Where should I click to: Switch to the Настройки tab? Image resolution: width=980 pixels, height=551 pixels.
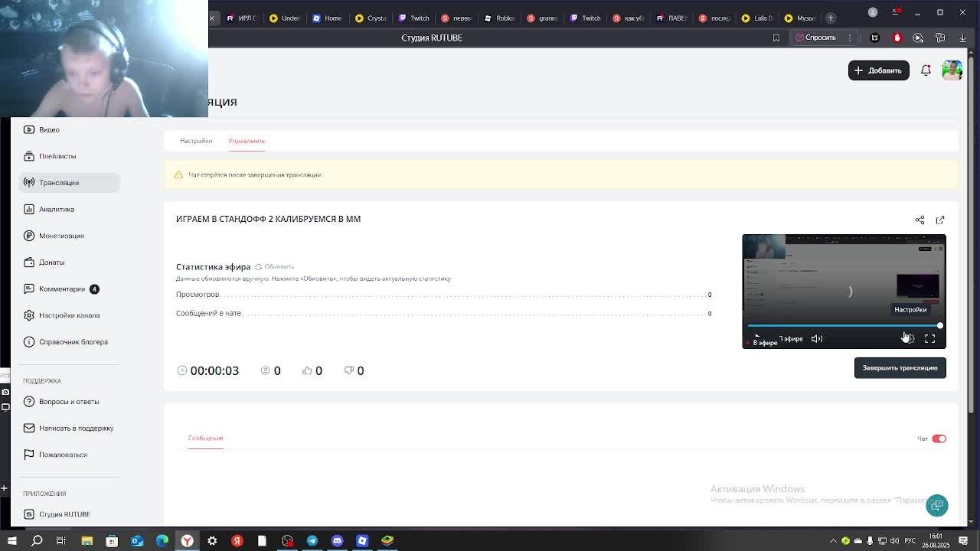tap(196, 141)
